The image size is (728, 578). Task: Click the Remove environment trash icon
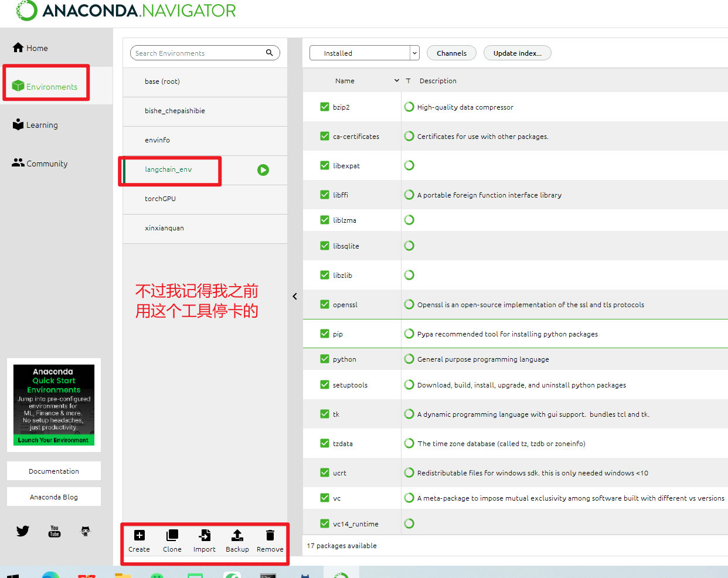point(270,535)
